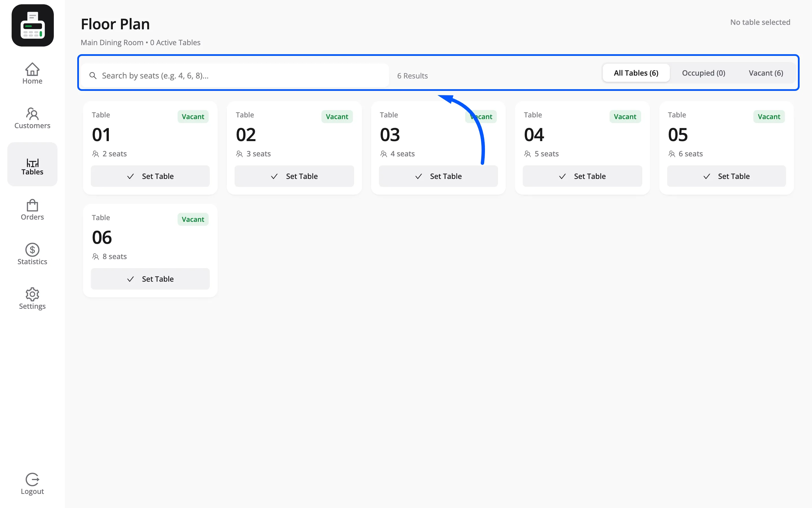Image resolution: width=812 pixels, height=508 pixels.
Task: Open the Customers section
Action: (32, 118)
